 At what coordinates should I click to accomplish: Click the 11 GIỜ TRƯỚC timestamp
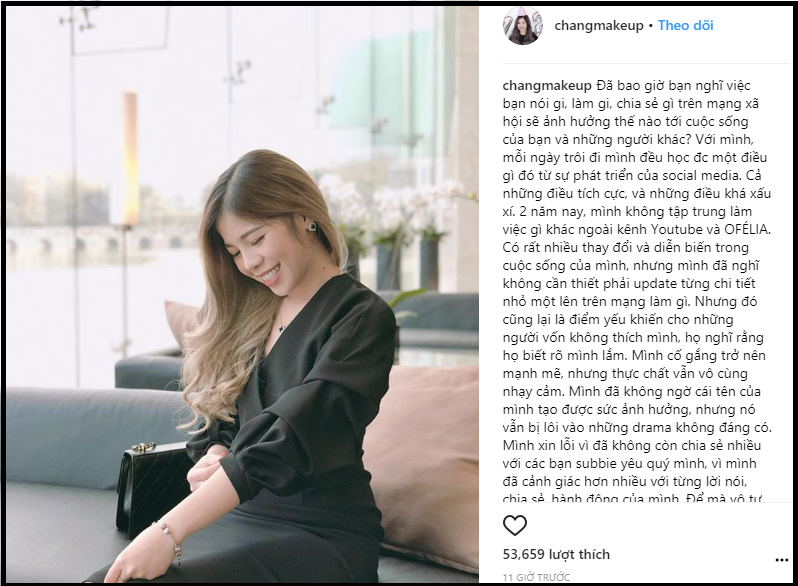tap(536, 577)
